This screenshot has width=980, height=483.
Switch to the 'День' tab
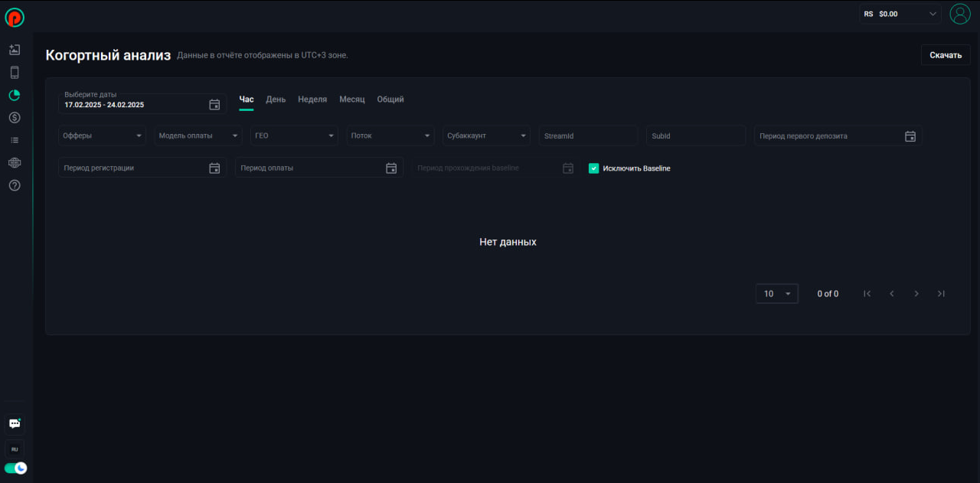(276, 100)
